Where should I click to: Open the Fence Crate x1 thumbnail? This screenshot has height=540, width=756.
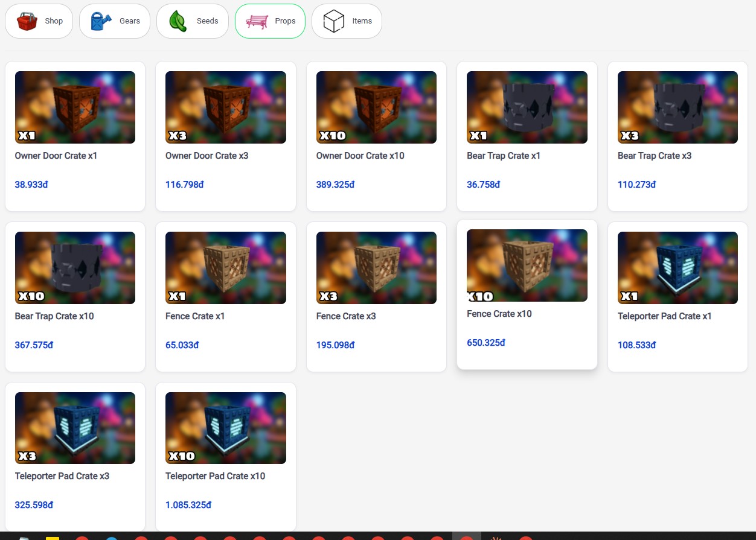[x=226, y=268]
